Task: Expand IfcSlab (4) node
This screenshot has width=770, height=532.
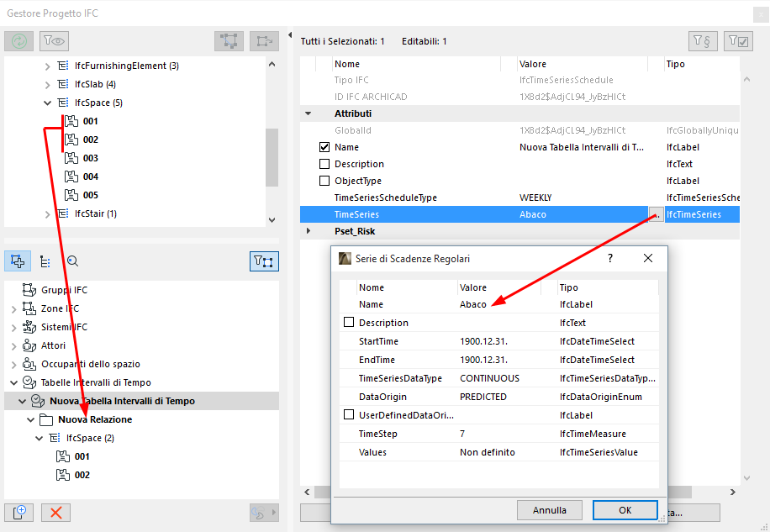Action: click(47, 85)
